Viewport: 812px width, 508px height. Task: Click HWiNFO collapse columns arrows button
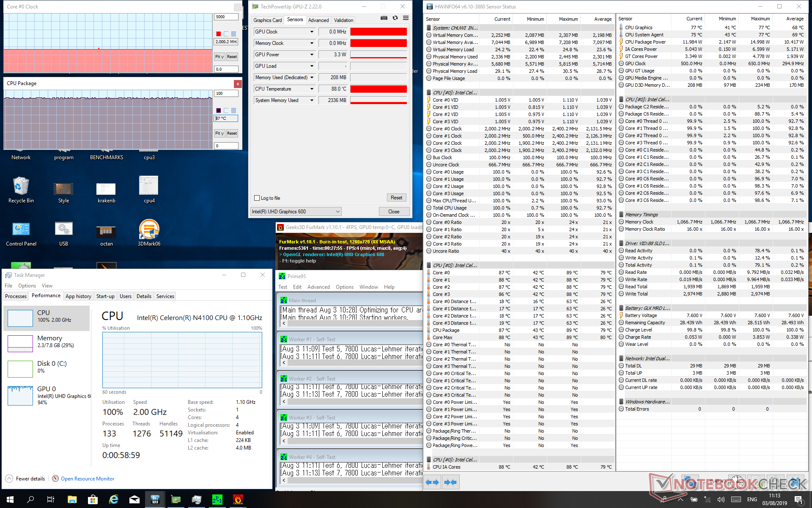tap(451, 482)
